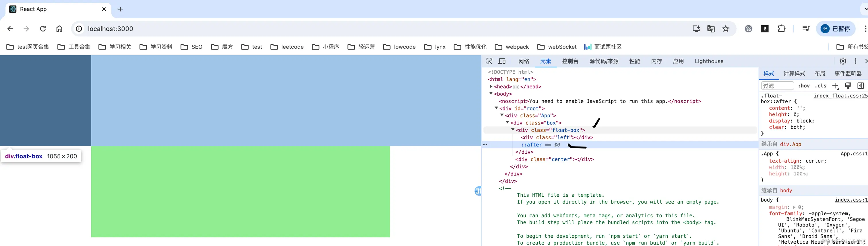Open the index_float.css:25 source link
Screen dimensions: 868x246
coord(841,96)
